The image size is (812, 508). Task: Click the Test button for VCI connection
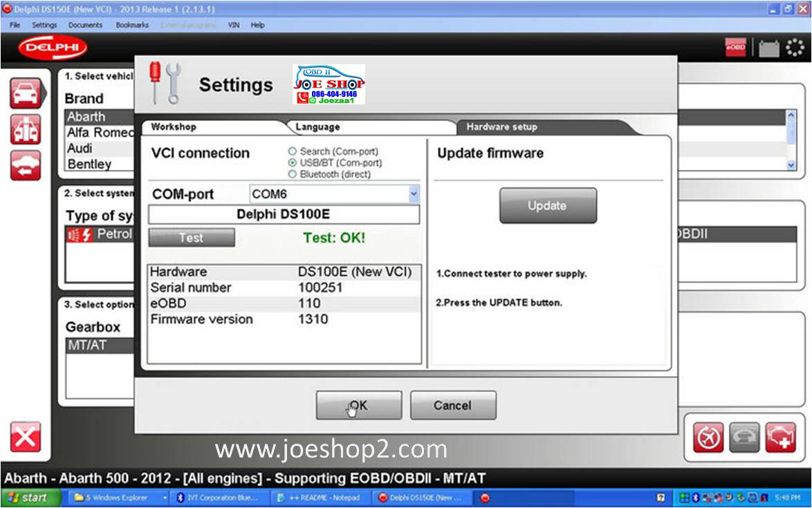192,238
